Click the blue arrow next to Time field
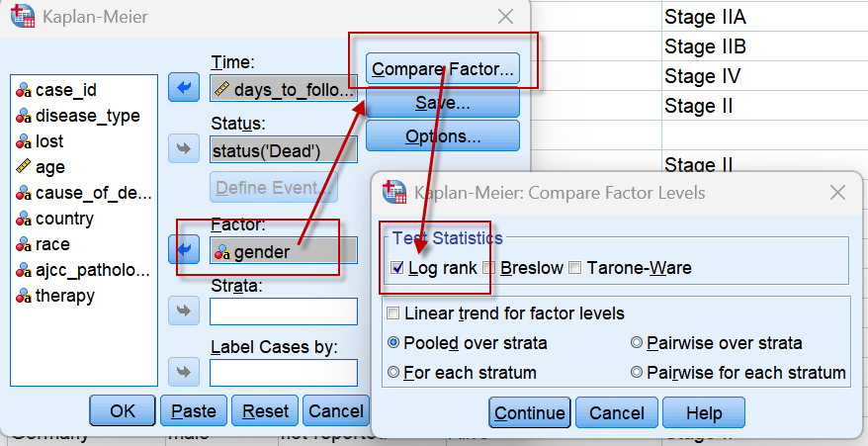Viewport: 868px width, 446px height. pos(184,87)
